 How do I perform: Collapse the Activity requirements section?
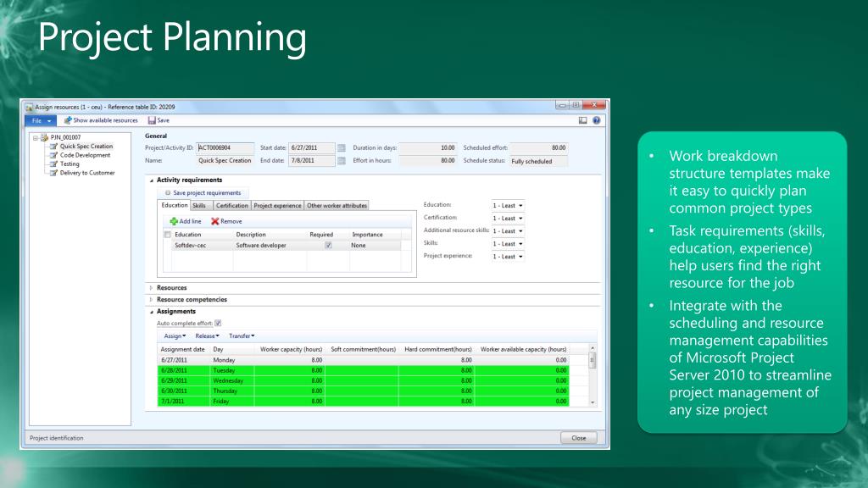[x=151, y=180]
